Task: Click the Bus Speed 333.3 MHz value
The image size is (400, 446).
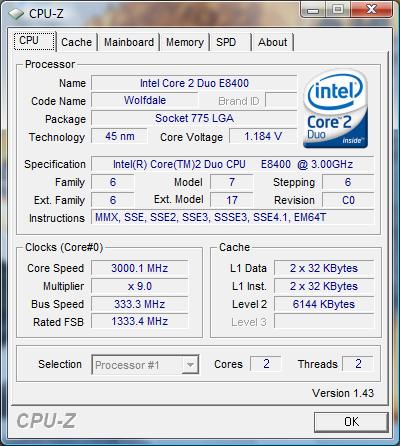Action: tap(140, 304)
